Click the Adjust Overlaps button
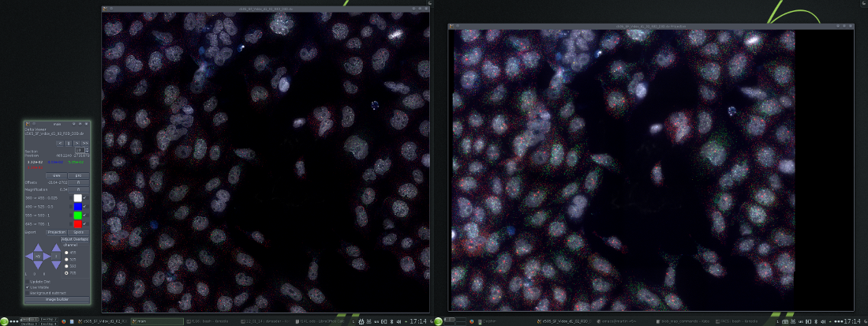The height and width of the screenshot is (326, 868). point(75,239)
